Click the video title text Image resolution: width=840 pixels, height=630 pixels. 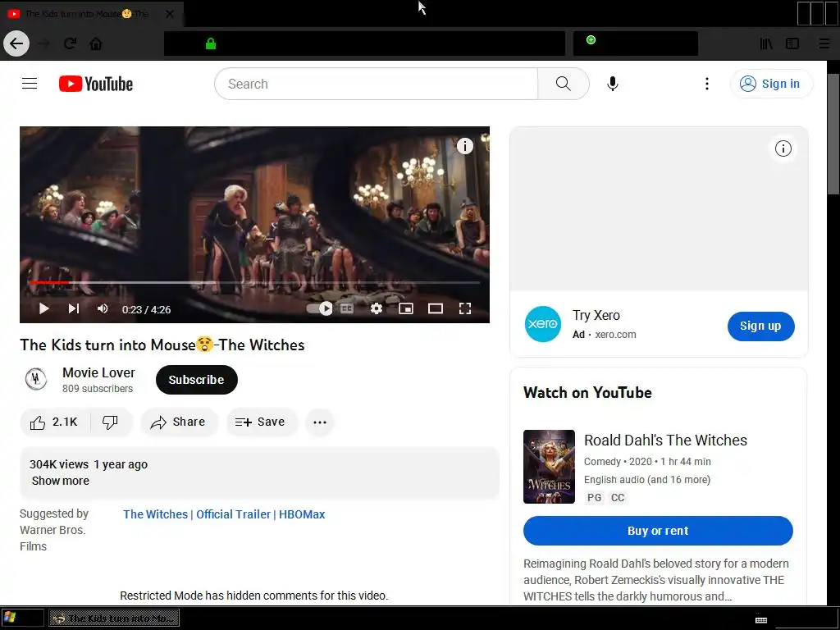pos(162,345)
